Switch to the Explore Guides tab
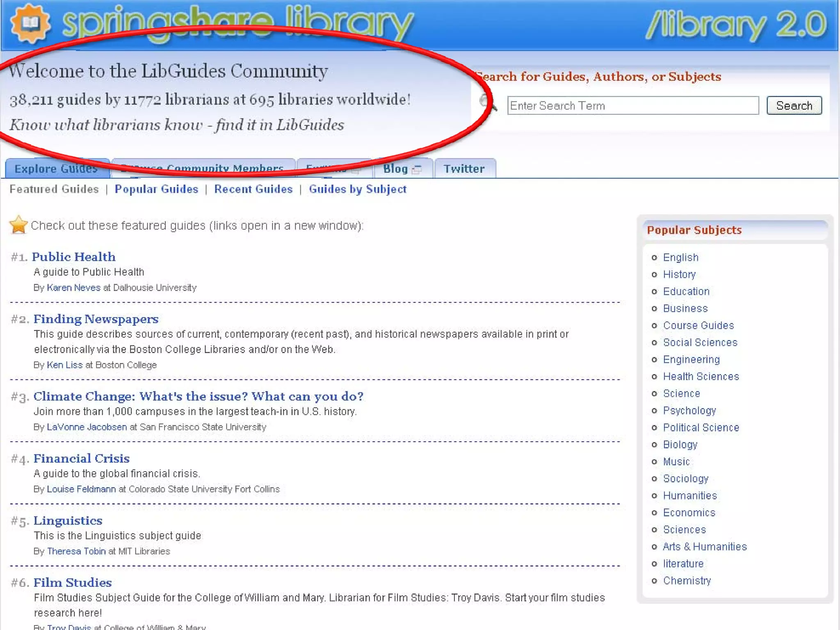840x630 pixels. 56,169
